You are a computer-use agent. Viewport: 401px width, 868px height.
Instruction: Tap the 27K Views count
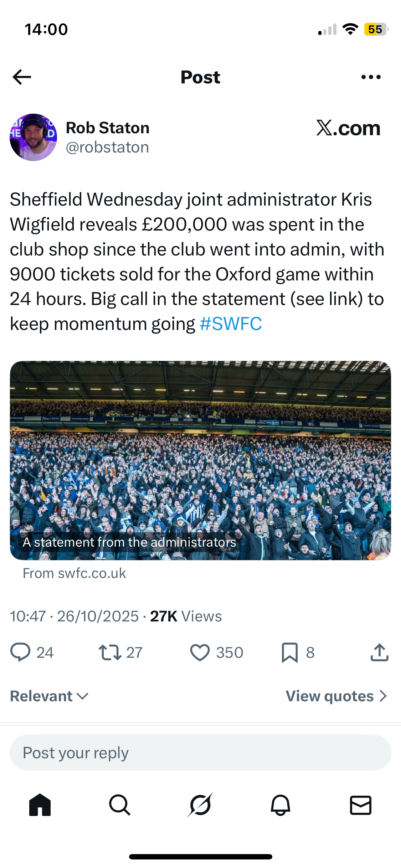pyautogui.click(x=186, y=616)
